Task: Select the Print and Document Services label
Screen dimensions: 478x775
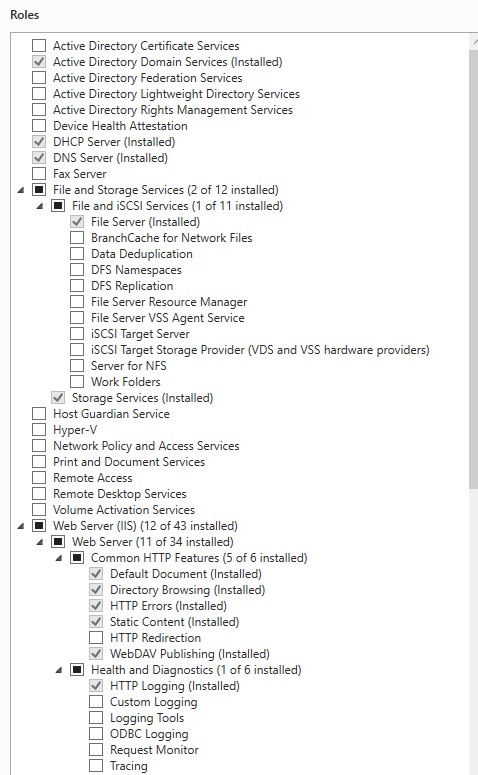Action: 129,462
